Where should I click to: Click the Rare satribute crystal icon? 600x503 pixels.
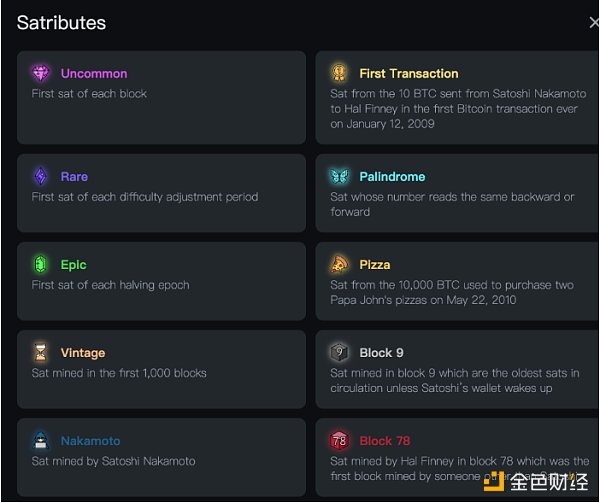(x=40, y=177)
